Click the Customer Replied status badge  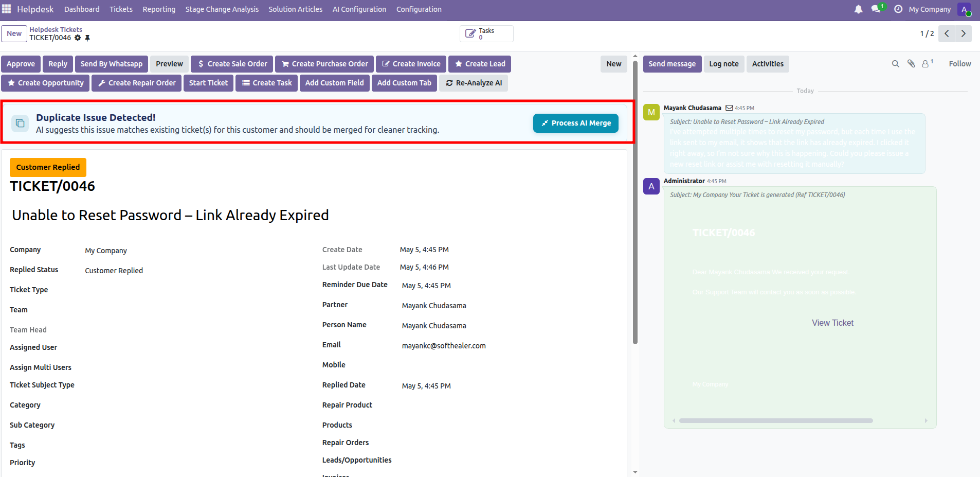tap(48, 167)
